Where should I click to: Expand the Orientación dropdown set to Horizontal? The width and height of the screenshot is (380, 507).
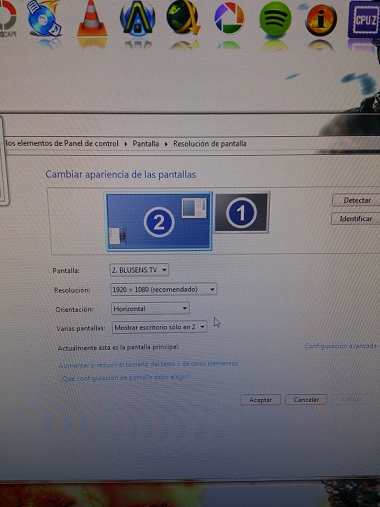(x=150, y=309)
